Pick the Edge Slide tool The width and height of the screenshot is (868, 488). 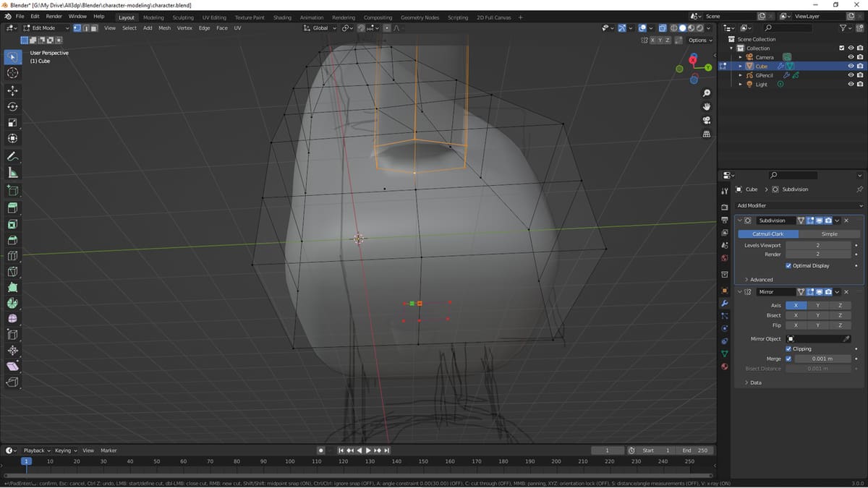pos(12,335)
